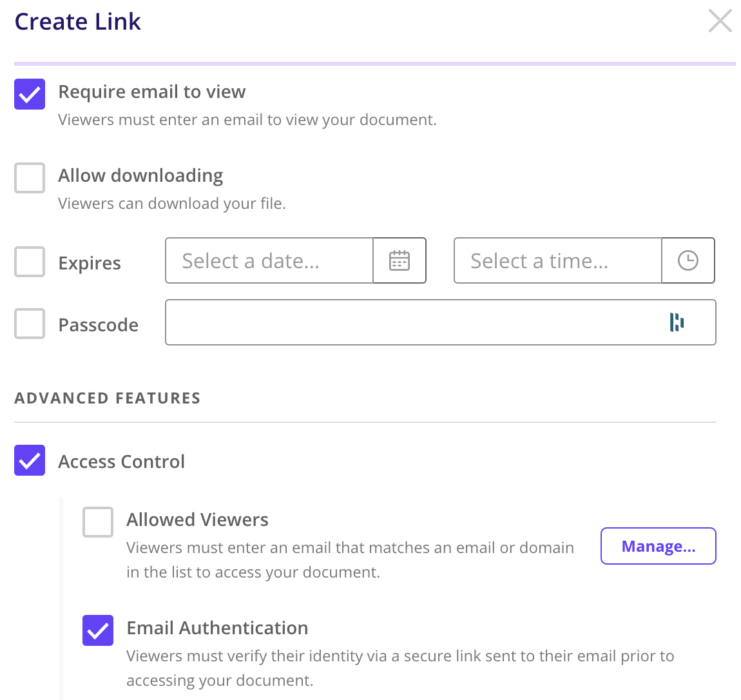
Task: Click the generate icon inside Passcode field
Action: [676, 322]
